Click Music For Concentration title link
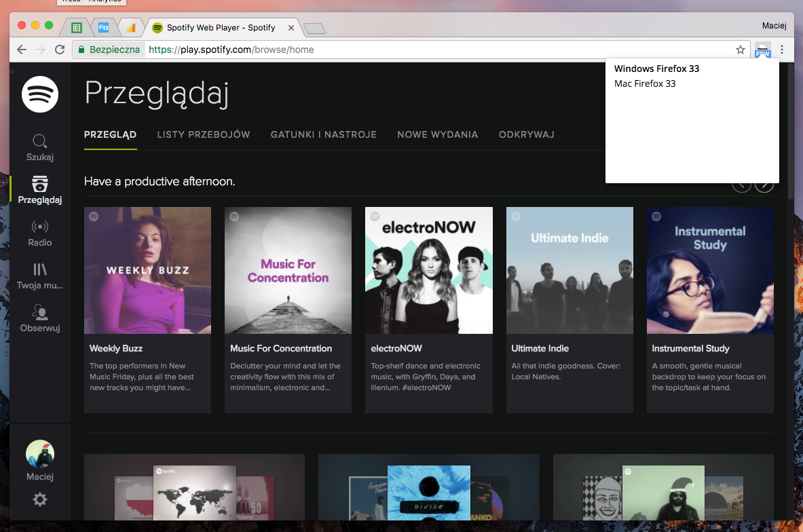The height and width of the screenshot is (532, 803). pos(281,348)
